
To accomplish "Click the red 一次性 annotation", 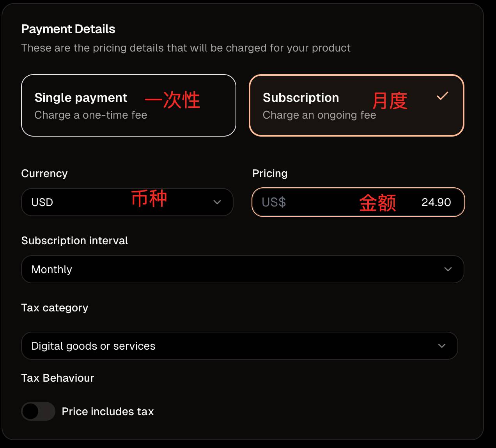I will (x=172, y=100).
